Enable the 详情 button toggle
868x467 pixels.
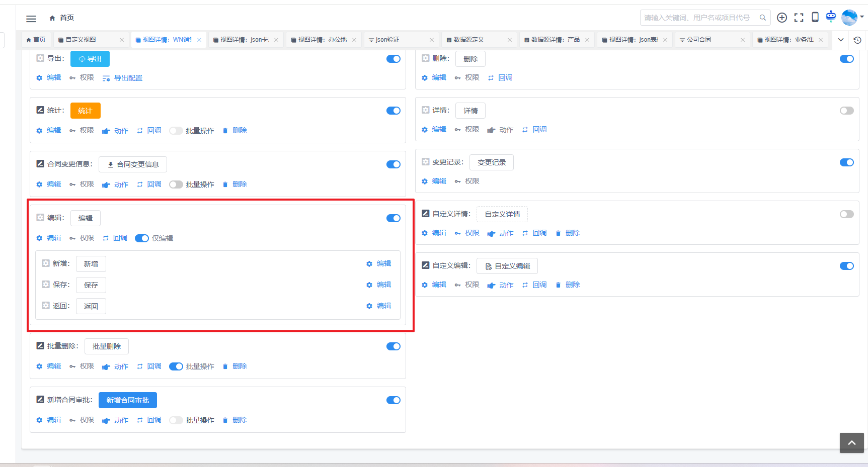click(x=846, y=111)
